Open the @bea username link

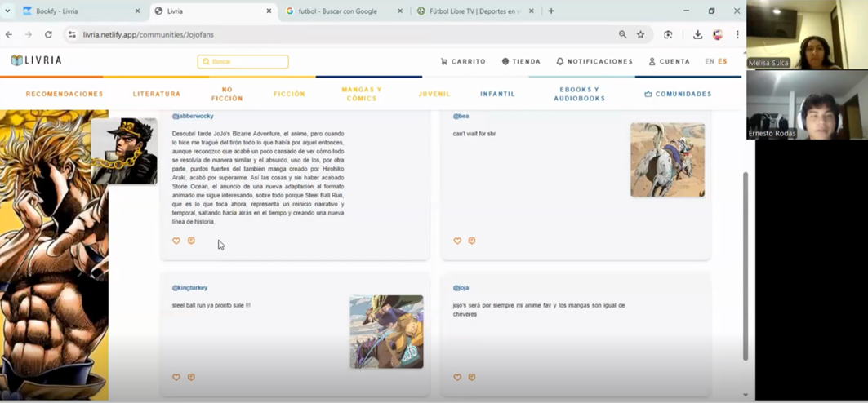click(x=461, y=116)
